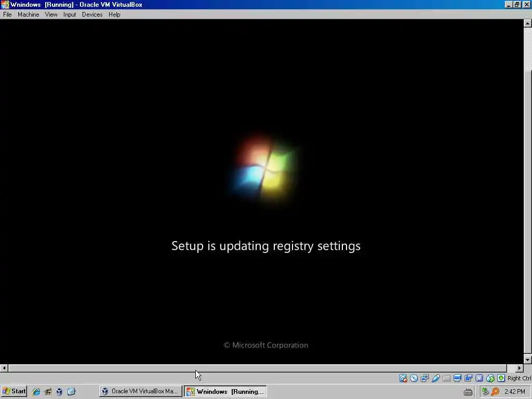Click the second quick launch icon

[x=48, y=392]
